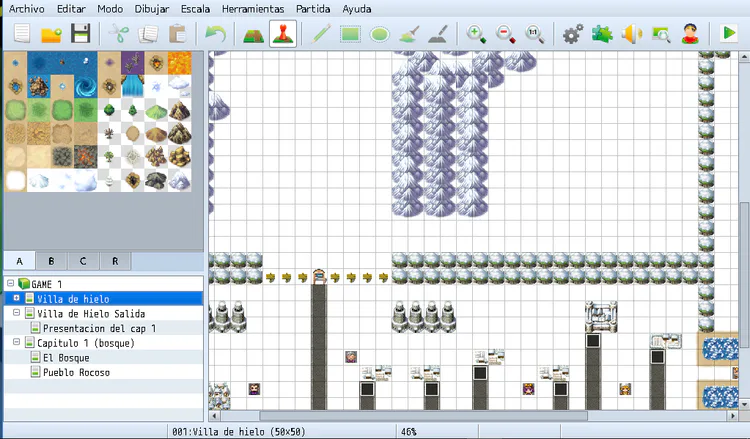Click the status bar map name text
Image resolution: width=750 pixels, height=439 pixels.
[239, 431]
